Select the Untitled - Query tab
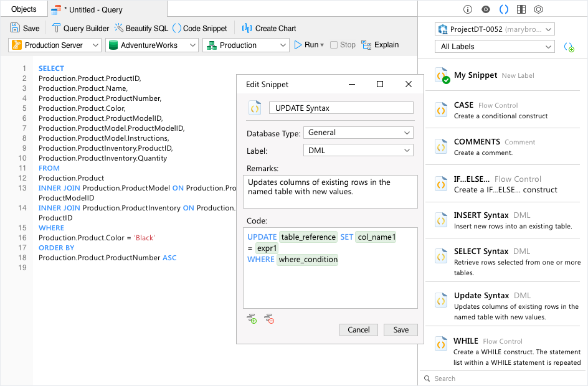 (x=93, y=10)
